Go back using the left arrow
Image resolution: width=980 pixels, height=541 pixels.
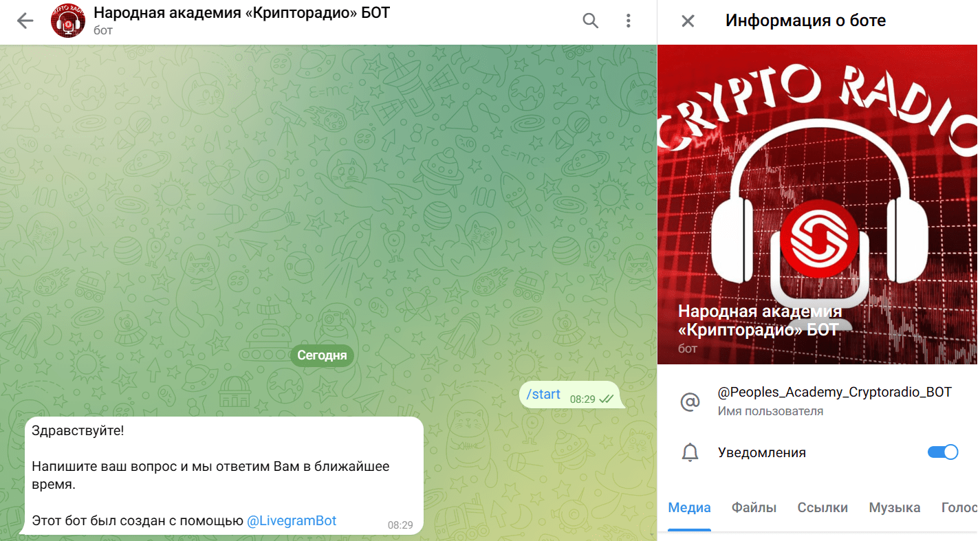pyautogui.click(x=25, y=21)
